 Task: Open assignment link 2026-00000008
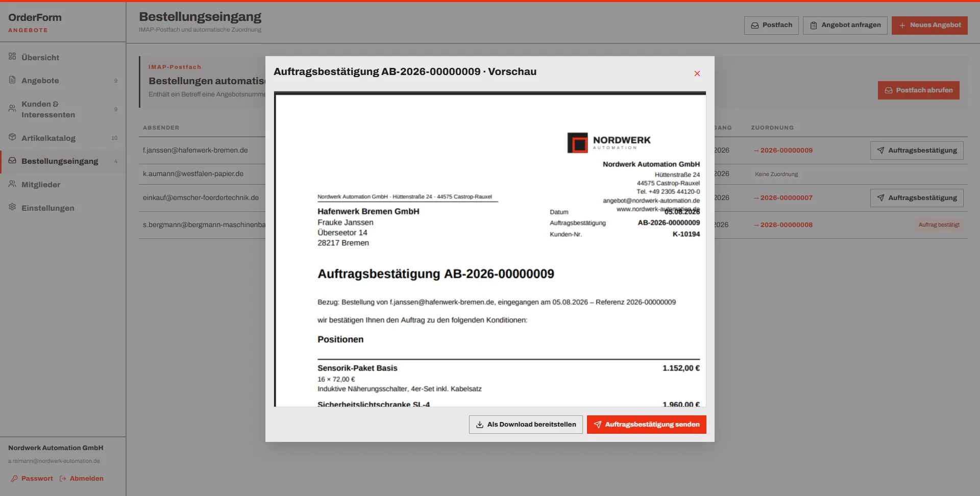[783, 225]
